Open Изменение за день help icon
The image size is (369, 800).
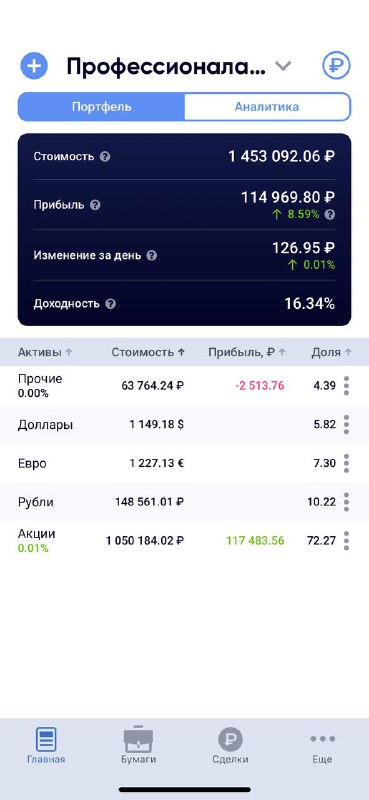(152, 256)
